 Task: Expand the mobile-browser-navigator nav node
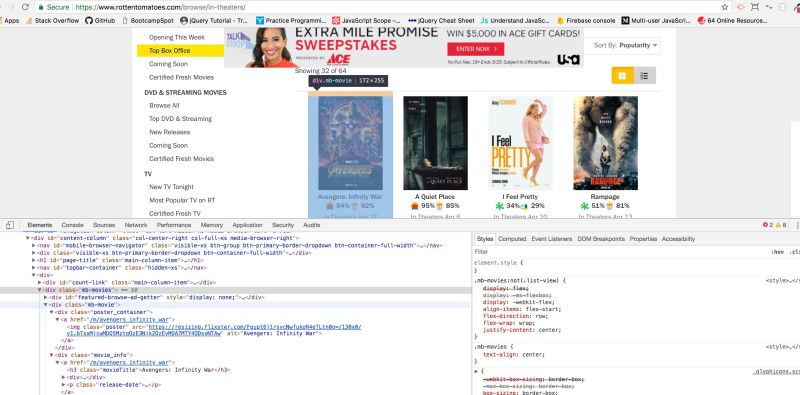pyautogui.click(x=34, y=245)
